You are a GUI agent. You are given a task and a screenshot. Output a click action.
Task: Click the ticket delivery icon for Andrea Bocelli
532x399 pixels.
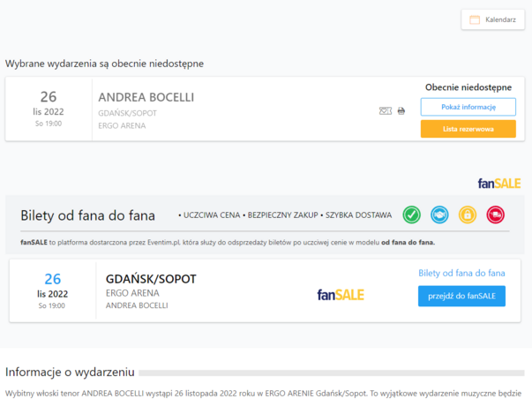point(385,111)
